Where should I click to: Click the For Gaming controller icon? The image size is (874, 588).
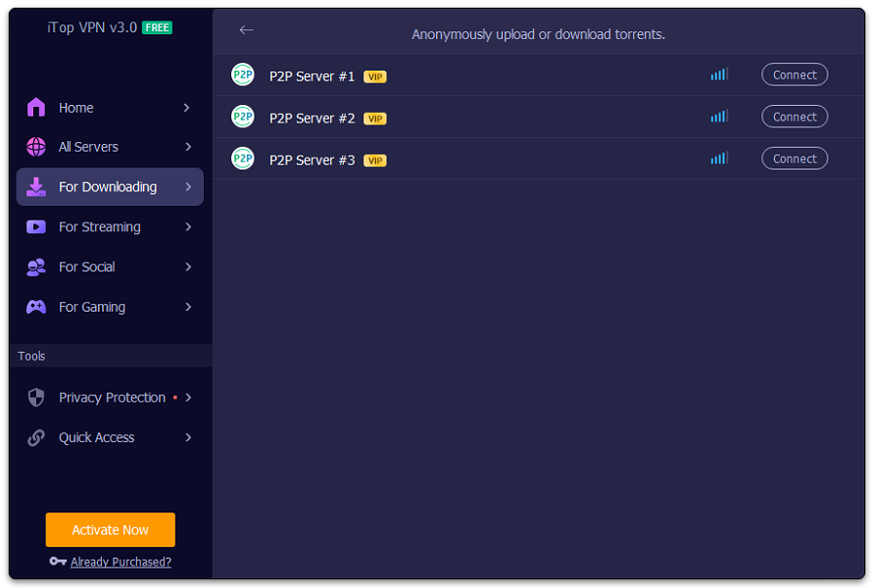pos(36,307)
